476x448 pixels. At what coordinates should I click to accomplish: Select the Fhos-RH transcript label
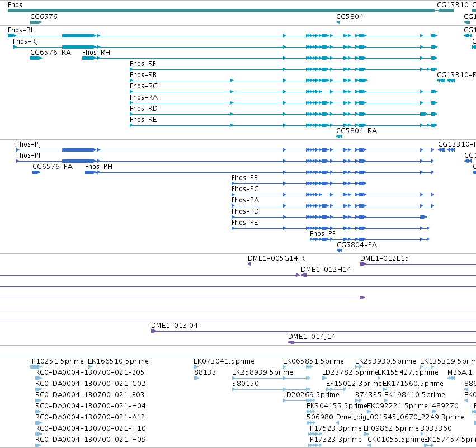pyautogui.click(x=96, y=53)
